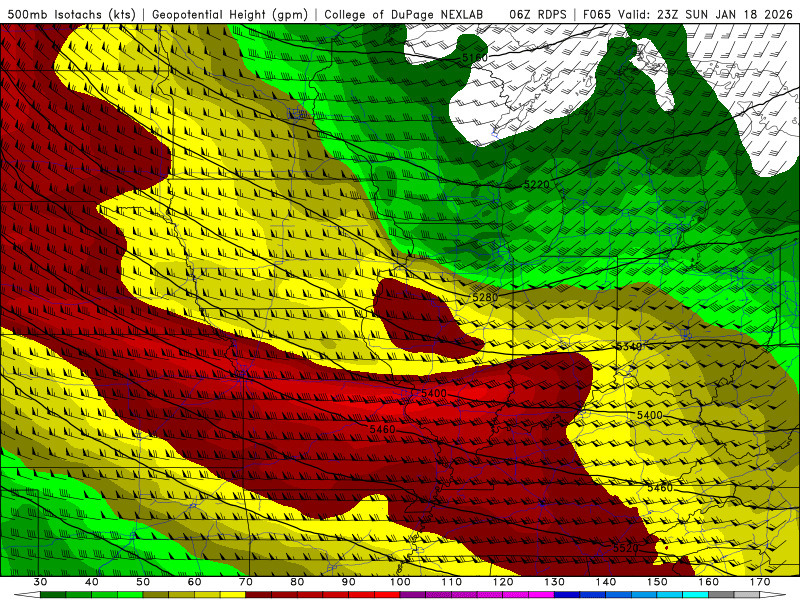Click the 60 value on the color scale
This screenshot has width=800, height=600.
(194, 582)
